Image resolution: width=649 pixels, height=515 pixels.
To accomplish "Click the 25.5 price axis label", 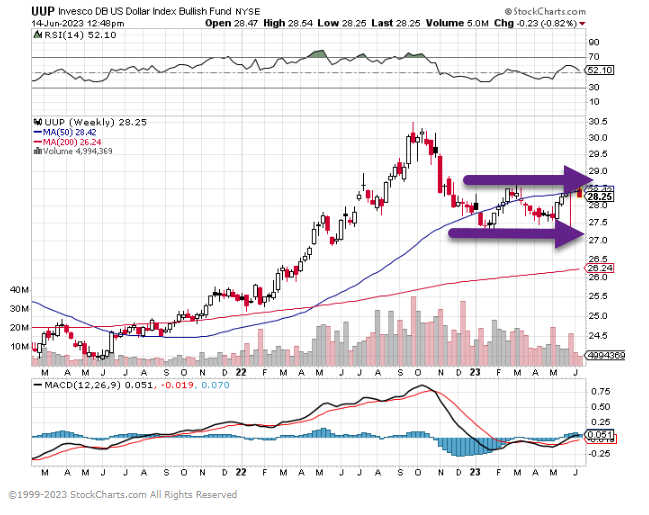I will [x=598, y=296].
